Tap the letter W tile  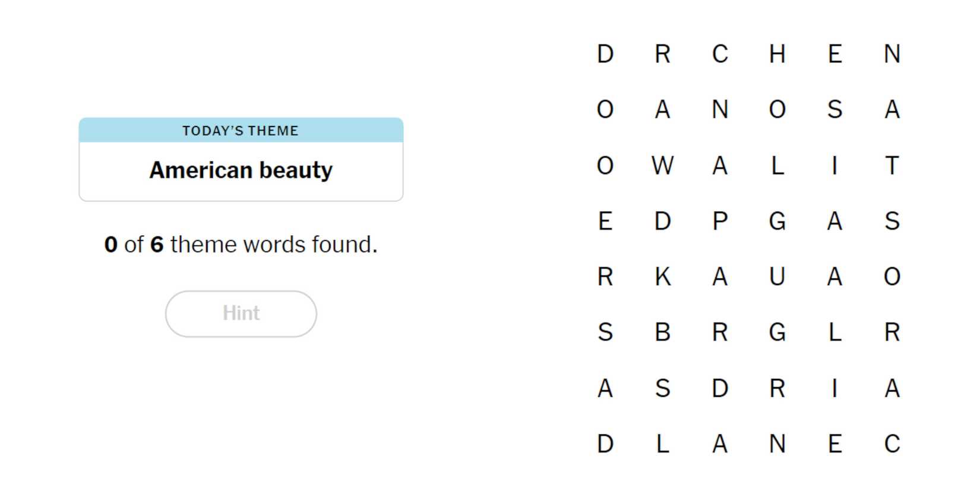pos(662,166)
